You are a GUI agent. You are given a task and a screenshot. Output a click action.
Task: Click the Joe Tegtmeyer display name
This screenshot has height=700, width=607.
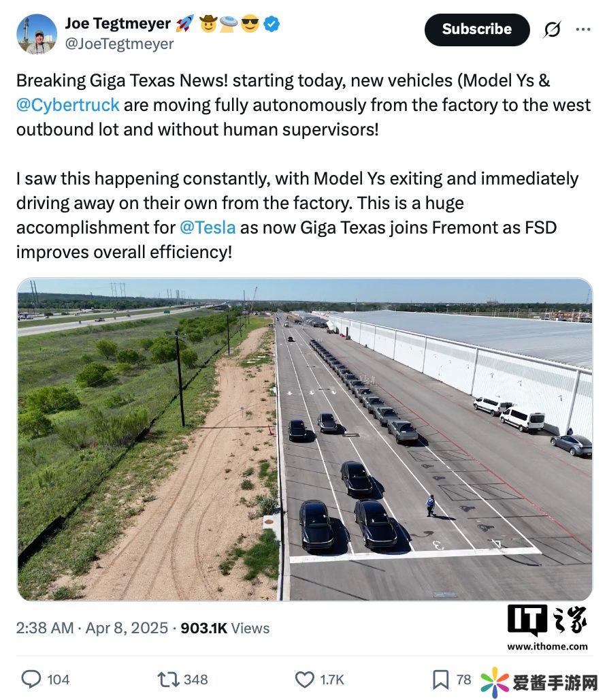[x=118, y=24]
